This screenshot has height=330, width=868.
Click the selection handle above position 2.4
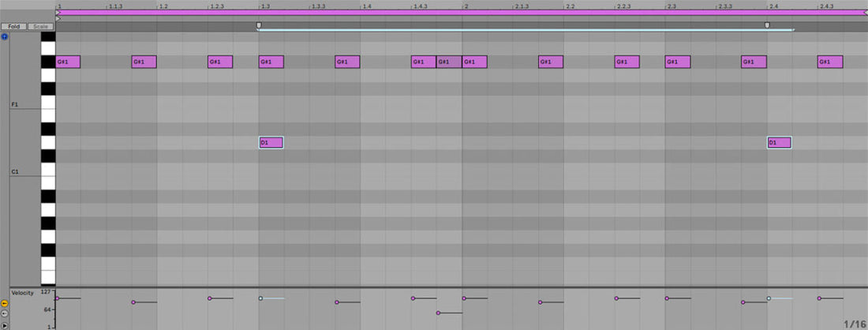(767, 25)
